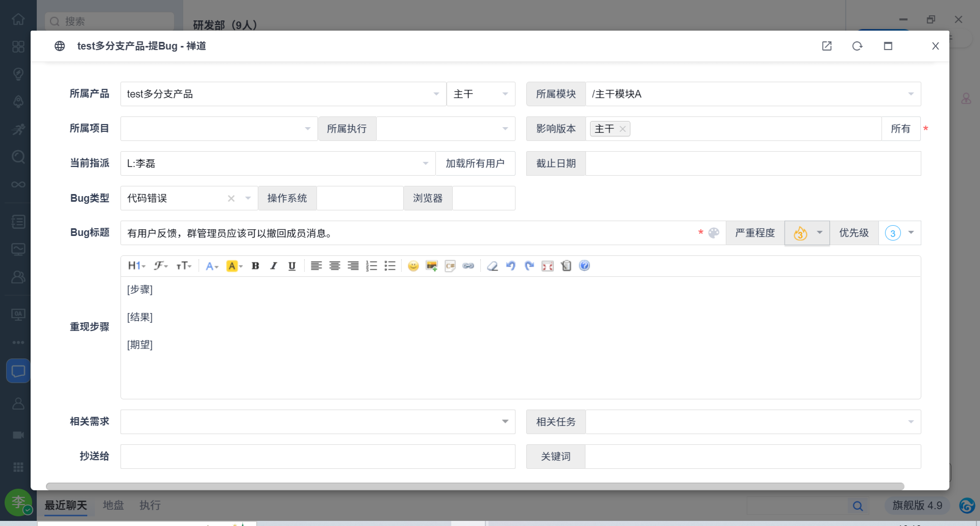Click into the 重现步骤 editor body
Image resolution: width=980 pixels, height=526 pixels.
pyautogui.click(x=520, y=338)
